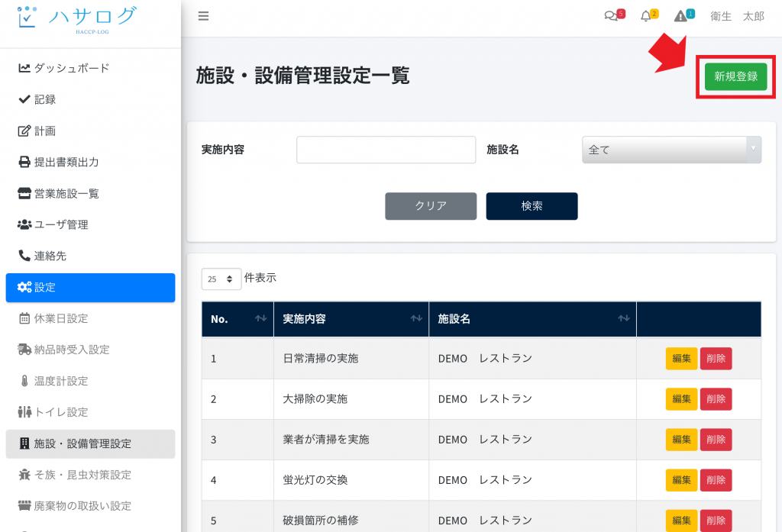Click the 施設・設備管理設定 building icon
This screenshot has height=532, width=782.
pos(24,443)
